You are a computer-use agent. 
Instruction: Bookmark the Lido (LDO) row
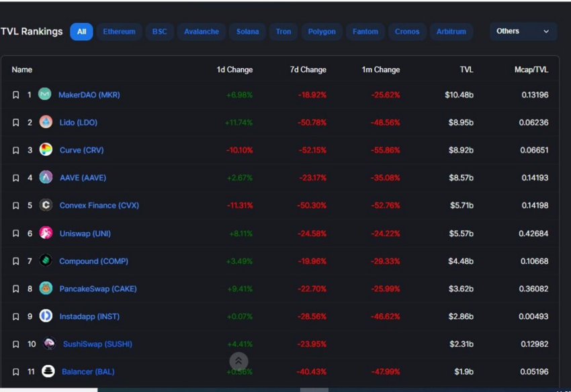[15, 123]
